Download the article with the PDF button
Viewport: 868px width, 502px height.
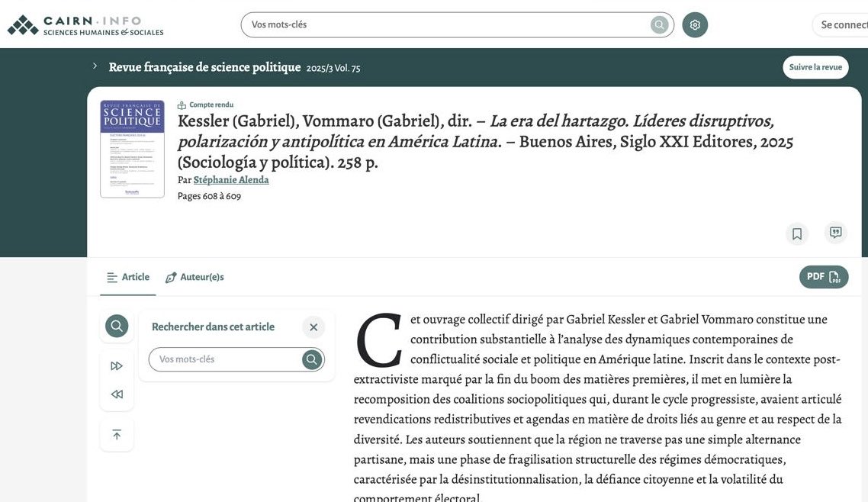click(823, 276)
